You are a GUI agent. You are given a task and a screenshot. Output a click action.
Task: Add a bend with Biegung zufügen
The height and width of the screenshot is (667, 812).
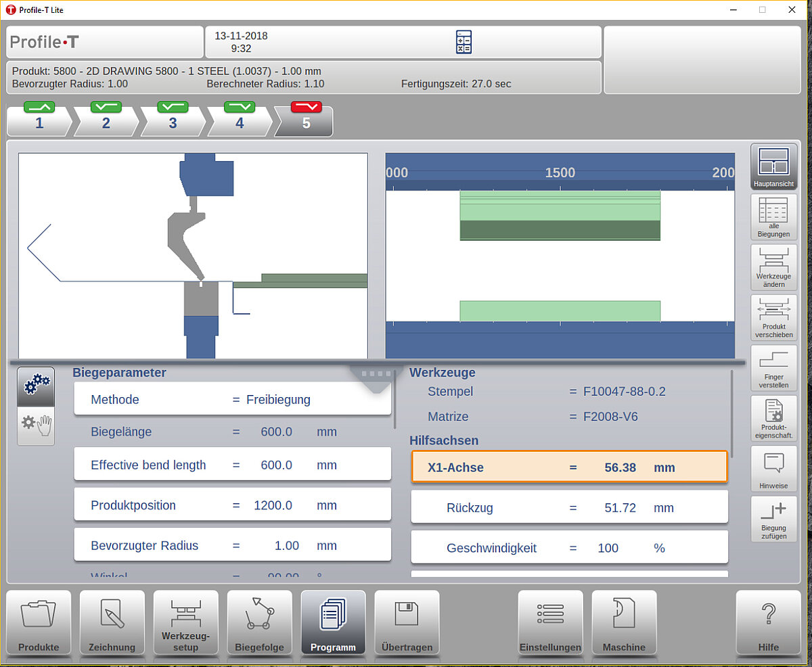pyautogui.click(x=773, y=517)
